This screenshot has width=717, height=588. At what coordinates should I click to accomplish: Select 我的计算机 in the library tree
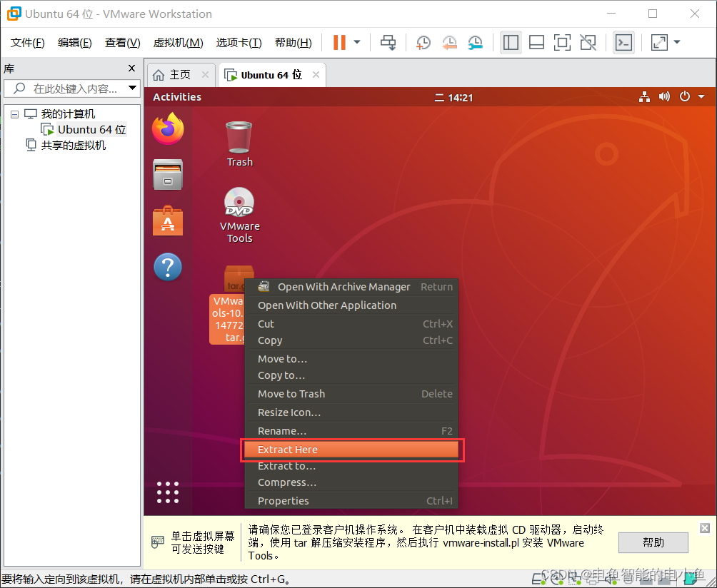tap(68, 113)
